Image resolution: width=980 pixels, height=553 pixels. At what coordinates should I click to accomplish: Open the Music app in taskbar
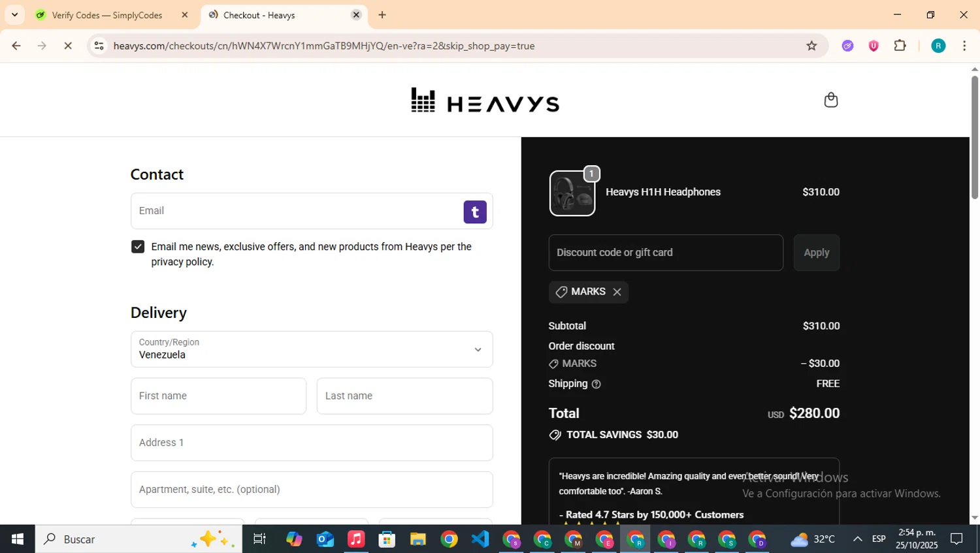[x=356, y=539]
